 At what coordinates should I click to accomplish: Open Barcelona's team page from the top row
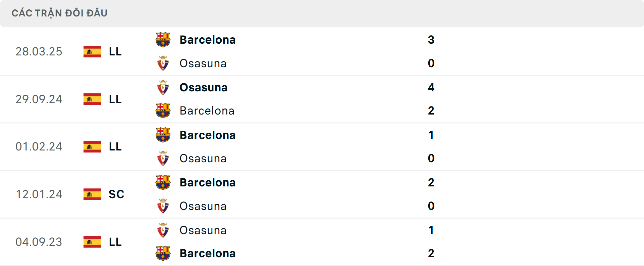[x=208, y=39]
